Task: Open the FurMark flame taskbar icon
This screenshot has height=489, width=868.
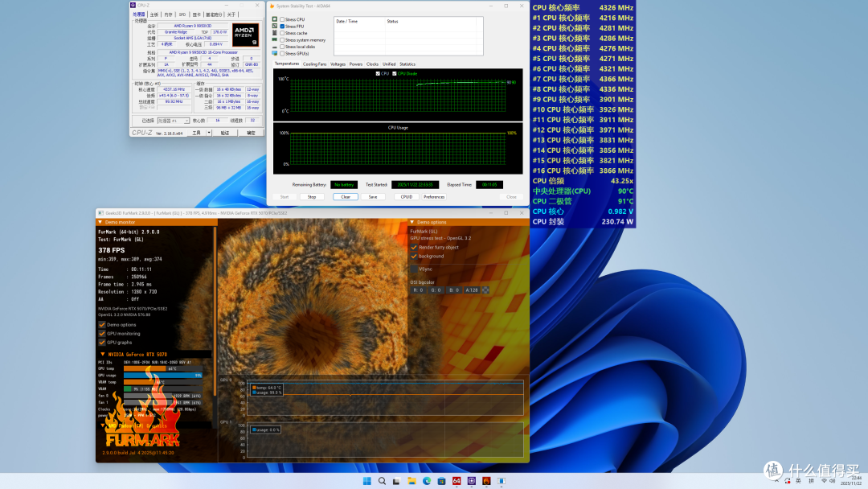Action: (486, 481)
